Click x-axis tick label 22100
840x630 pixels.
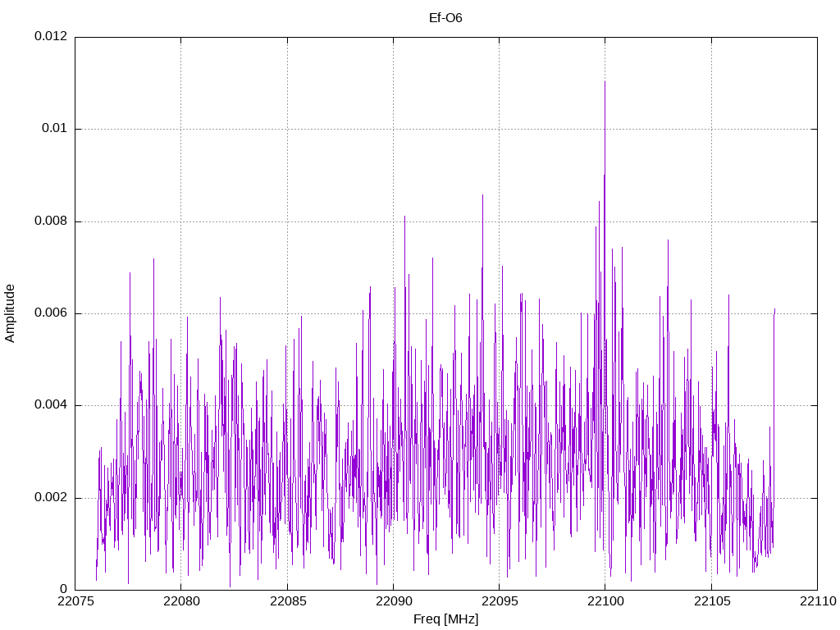tap(605, 601)
